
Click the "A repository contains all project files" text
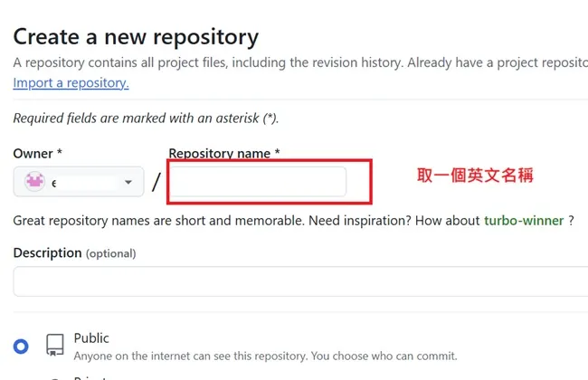click(x=299, y=63)
